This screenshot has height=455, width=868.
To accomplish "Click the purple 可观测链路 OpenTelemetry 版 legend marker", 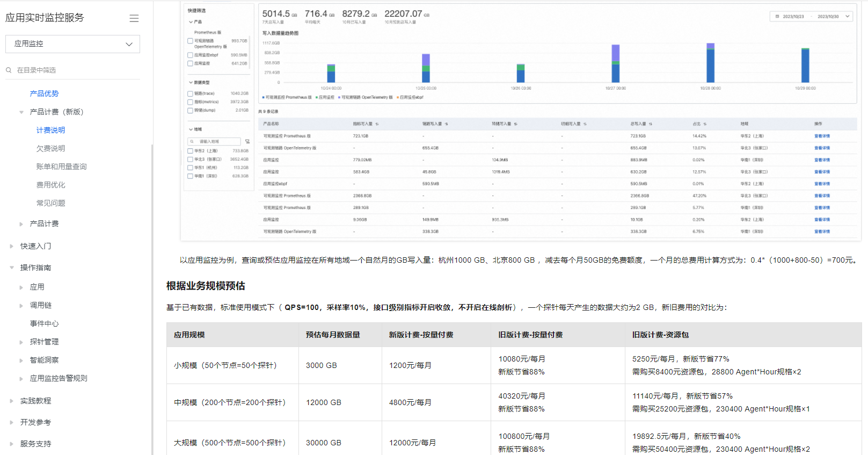I will point(339,98).
